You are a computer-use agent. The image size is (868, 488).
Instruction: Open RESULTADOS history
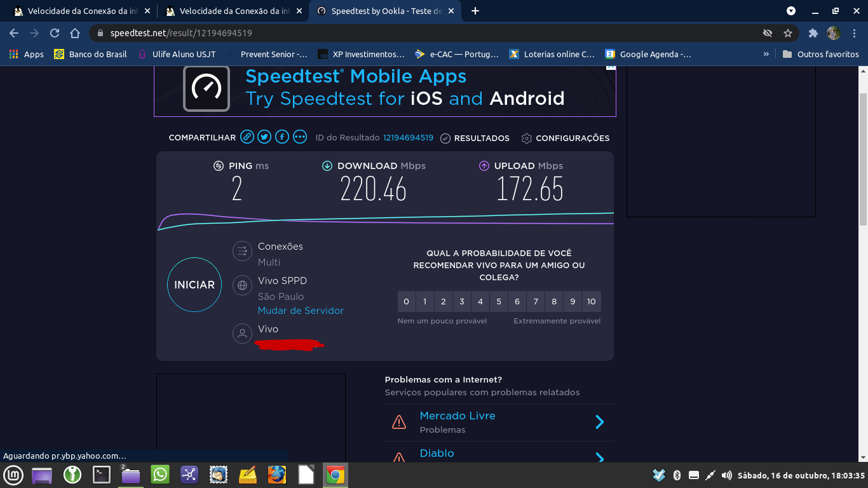tap(475, 138)
